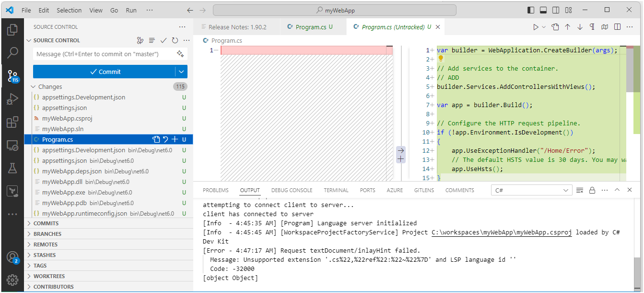The height and width of the screenshot is (293, 644).
Task: Toggle the primary side bar visibility
Action: point(531,10)
